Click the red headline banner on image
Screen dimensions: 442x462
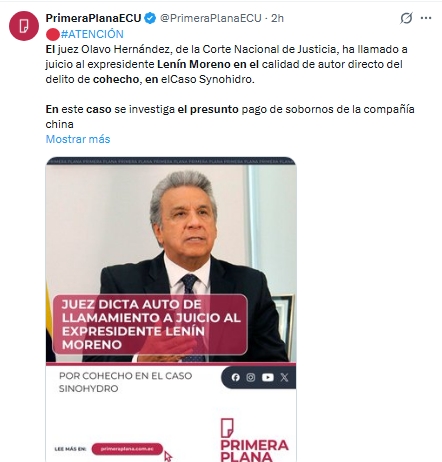pyautogui.click(x=150, y=324)
